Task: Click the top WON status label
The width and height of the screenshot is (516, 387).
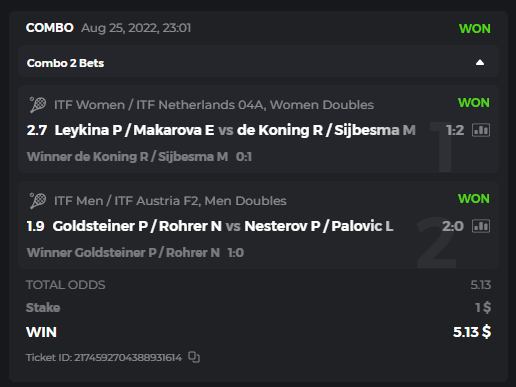Action: [x=475, y=29]
